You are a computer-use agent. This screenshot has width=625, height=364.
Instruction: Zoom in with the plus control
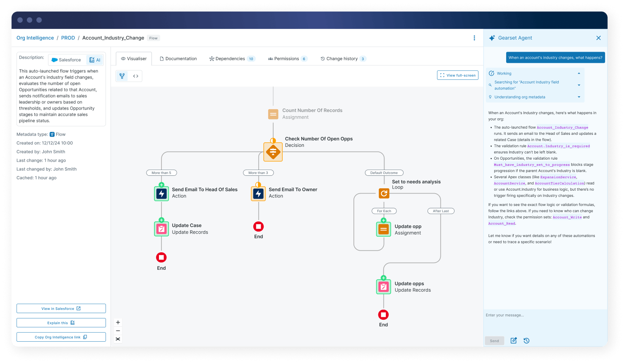[118, 322]
